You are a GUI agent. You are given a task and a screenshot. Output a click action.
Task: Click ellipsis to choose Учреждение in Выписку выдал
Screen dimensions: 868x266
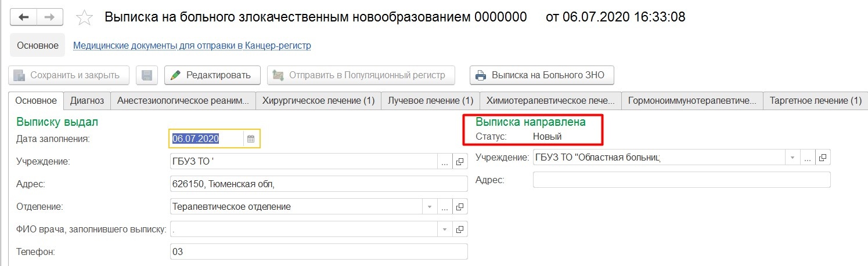(x=445, y=162)
